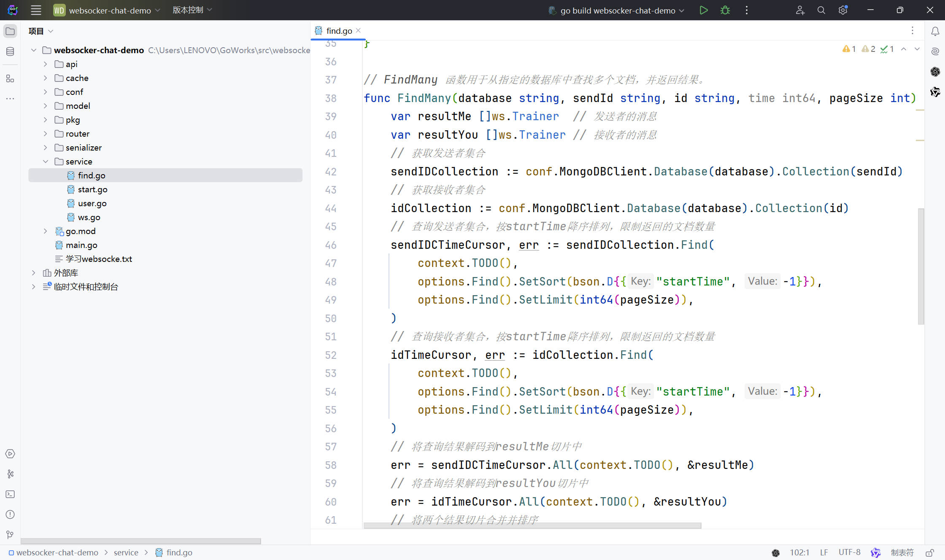Click the GoLand logo icon
The image size is (945, 560).
(x=13, y=10)
